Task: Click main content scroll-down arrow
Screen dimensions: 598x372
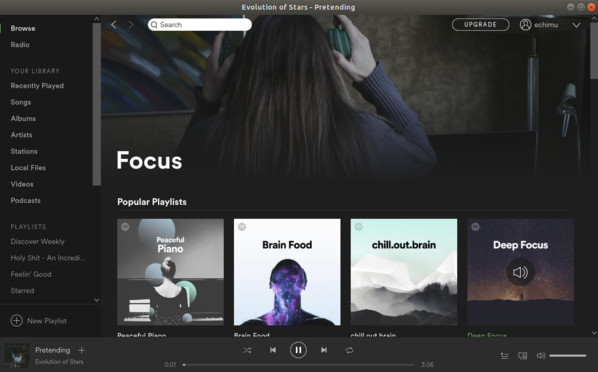Action: (x=594, y=333)
